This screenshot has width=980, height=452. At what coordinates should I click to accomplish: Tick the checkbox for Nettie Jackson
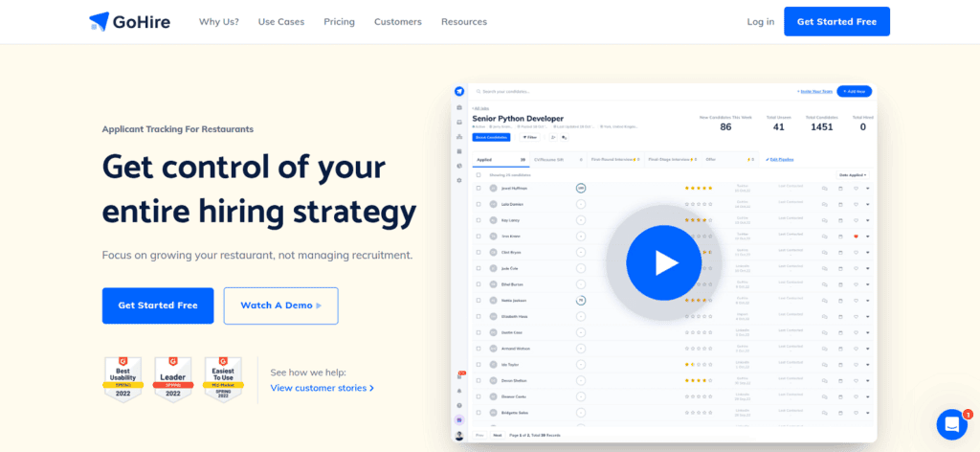479,300
